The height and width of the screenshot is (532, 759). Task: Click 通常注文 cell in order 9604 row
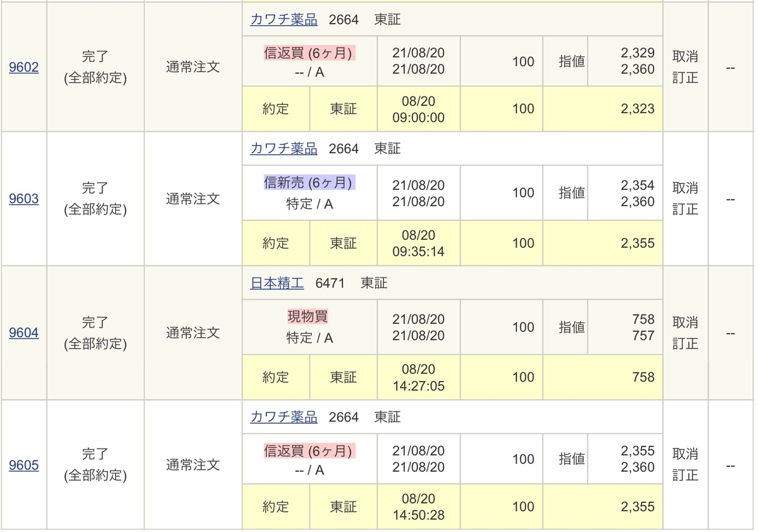pos(193,332)
